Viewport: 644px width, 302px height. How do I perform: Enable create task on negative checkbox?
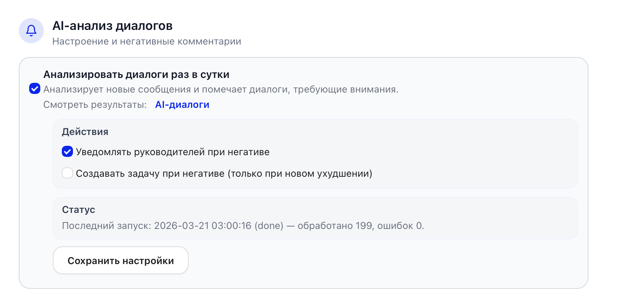[x=67, y=173]
